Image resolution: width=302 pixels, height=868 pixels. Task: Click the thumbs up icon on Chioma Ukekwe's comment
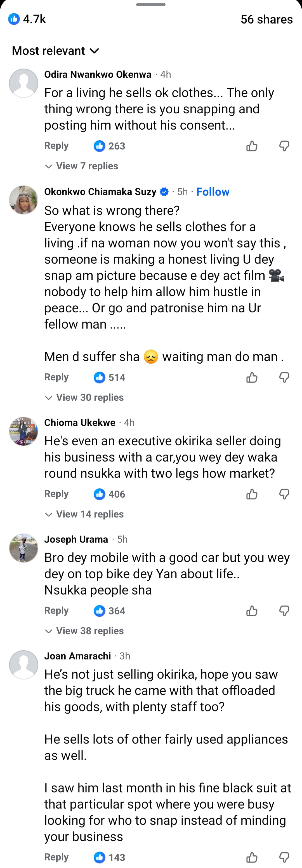pos(251,494)
